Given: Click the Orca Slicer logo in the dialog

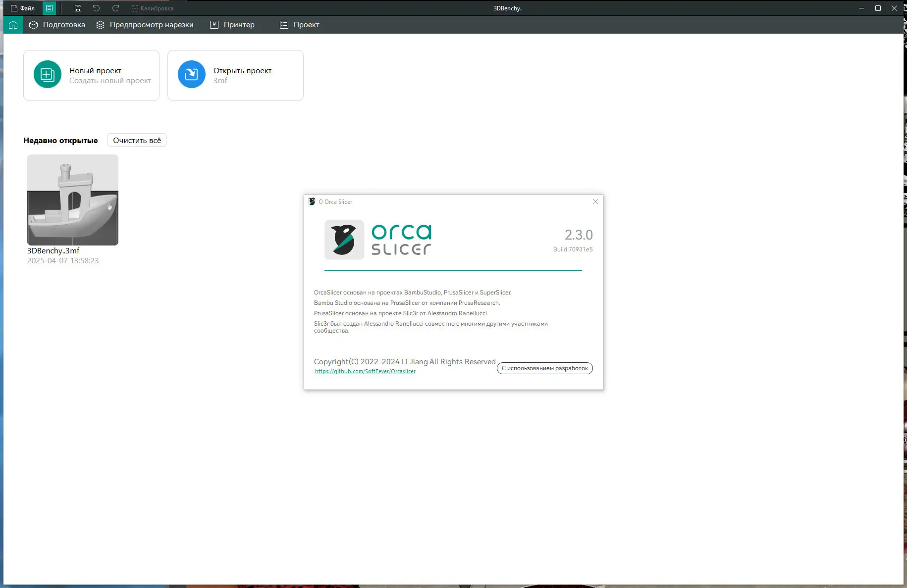Looking at the screenshot, I should point(344,240).
